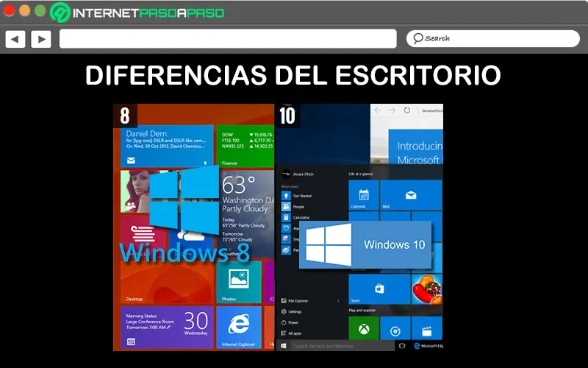Screen dimensions: 588x368
Task: Open Settings in Start menu
Action: point(291,311)
